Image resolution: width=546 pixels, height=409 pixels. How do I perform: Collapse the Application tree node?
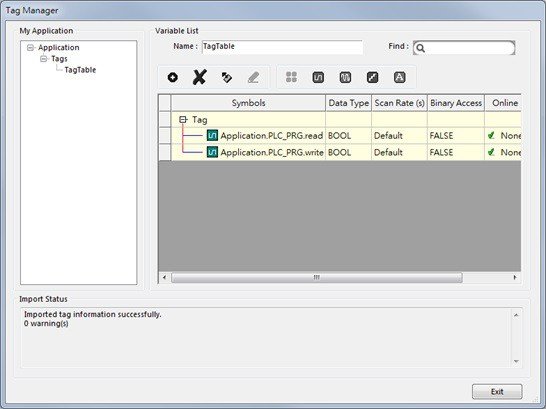(31, 47)
